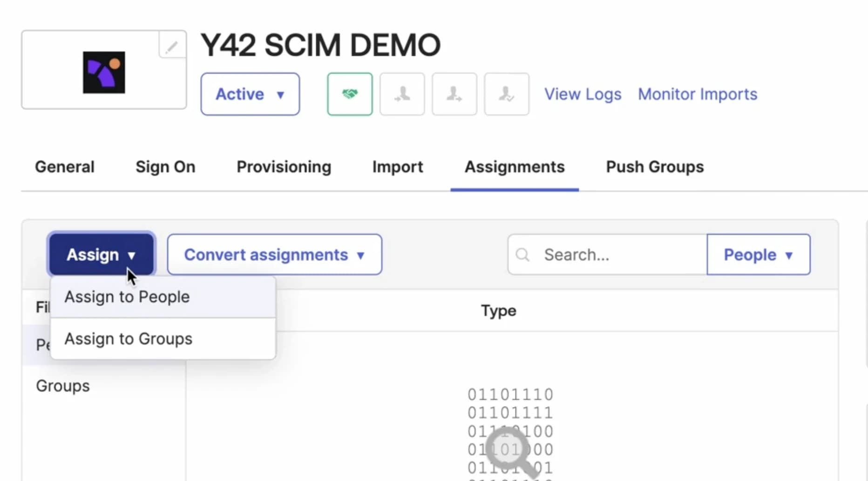The image size is (868, 481).
Task: Focus the Search input field
Action: click(x=607, y=254)
